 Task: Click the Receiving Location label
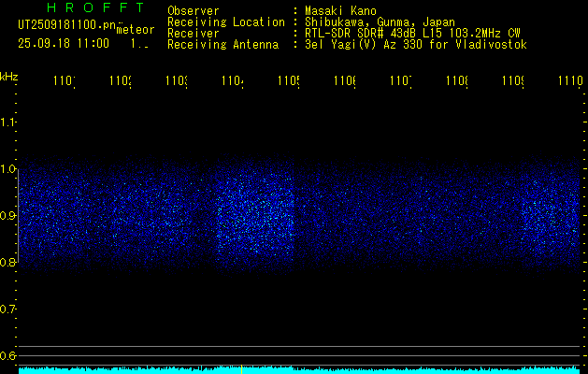[x=226, y=22]
